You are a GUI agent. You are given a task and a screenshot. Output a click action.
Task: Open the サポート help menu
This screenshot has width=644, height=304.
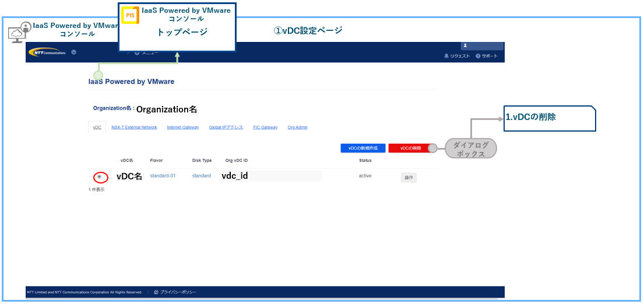[487, 56]
